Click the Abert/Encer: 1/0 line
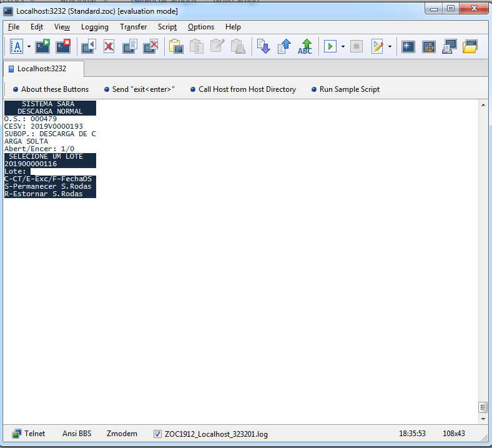Viewport: 492px width, 448px height. pos(39,149)
